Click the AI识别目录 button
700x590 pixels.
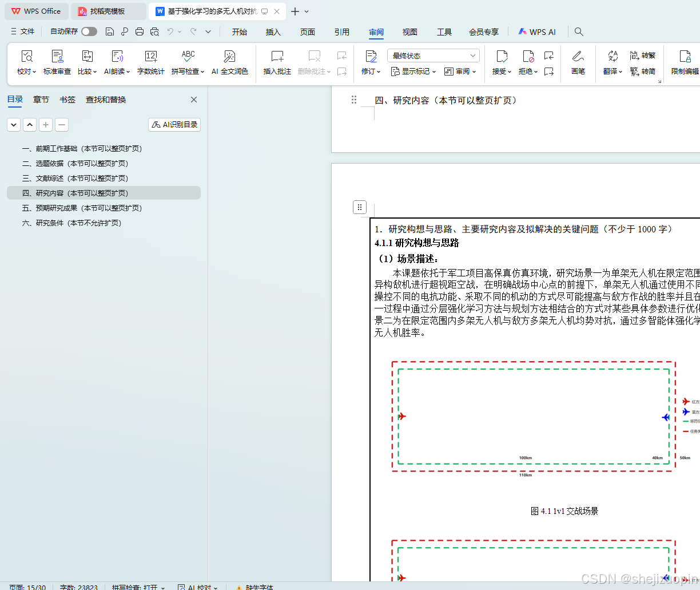coord(174,124)
